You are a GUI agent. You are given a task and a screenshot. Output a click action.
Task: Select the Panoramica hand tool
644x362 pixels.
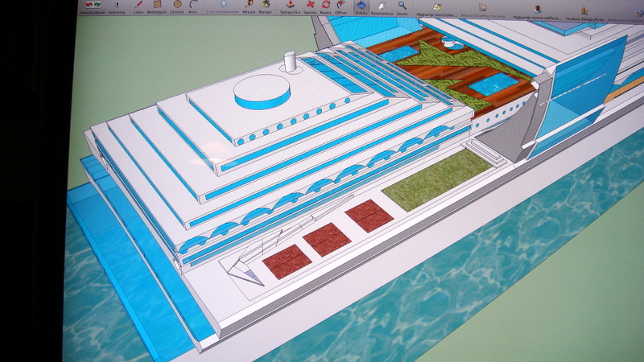382,6
